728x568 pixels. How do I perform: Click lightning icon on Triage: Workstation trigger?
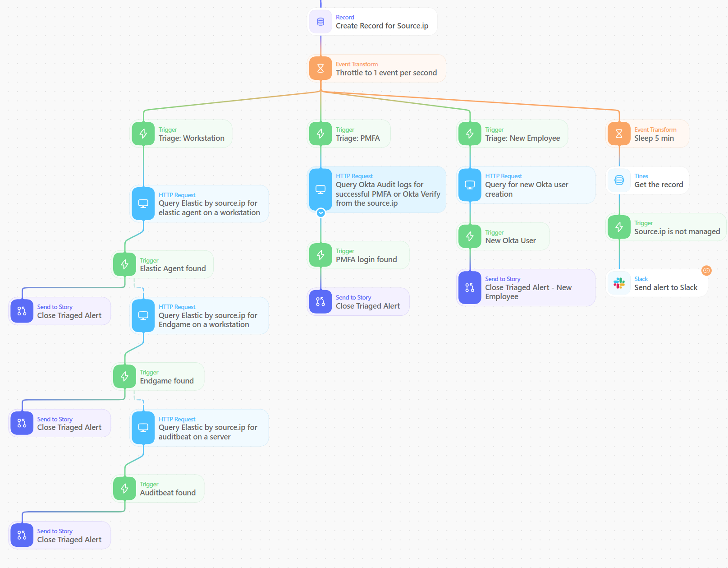(x=143, y=134)
